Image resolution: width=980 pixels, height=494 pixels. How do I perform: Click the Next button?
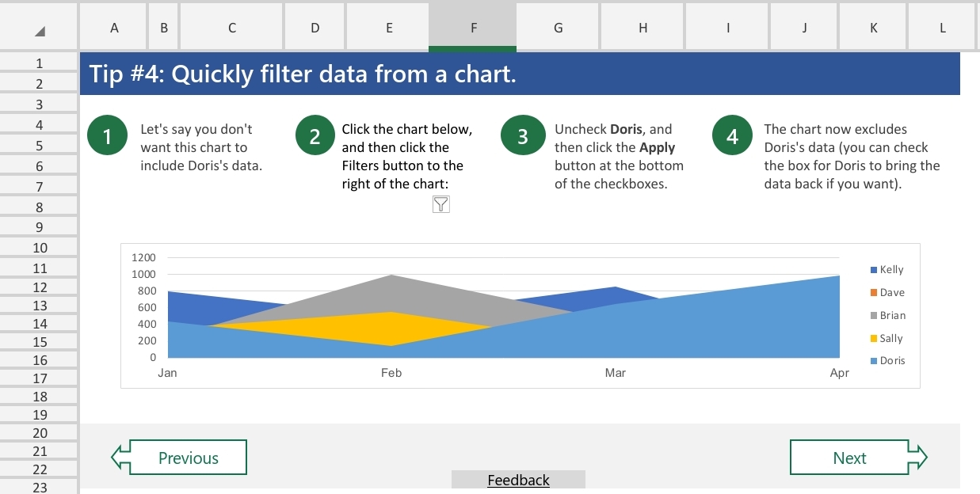[x=849, y=457]
